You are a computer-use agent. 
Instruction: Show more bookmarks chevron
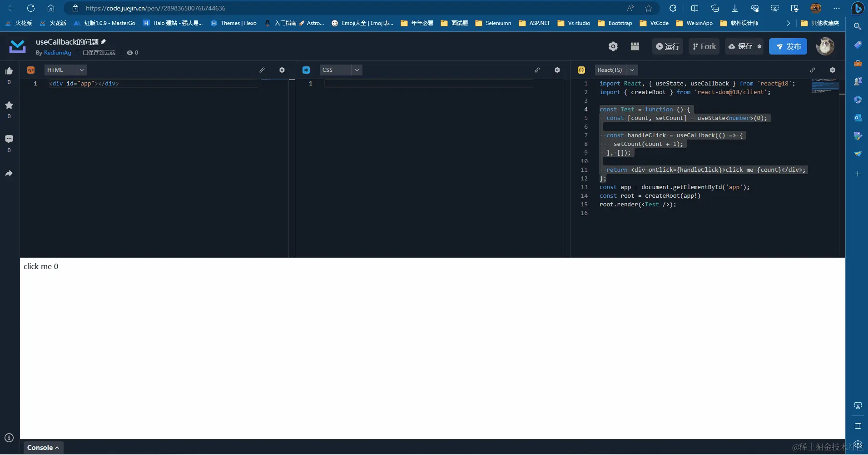[788, 23]
